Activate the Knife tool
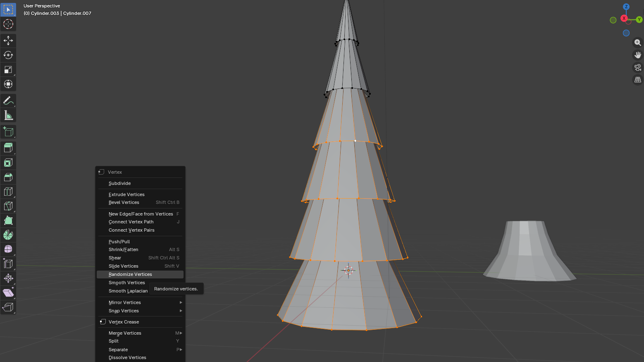This screenshot has height=362, width=644. [x=8, y=206]
